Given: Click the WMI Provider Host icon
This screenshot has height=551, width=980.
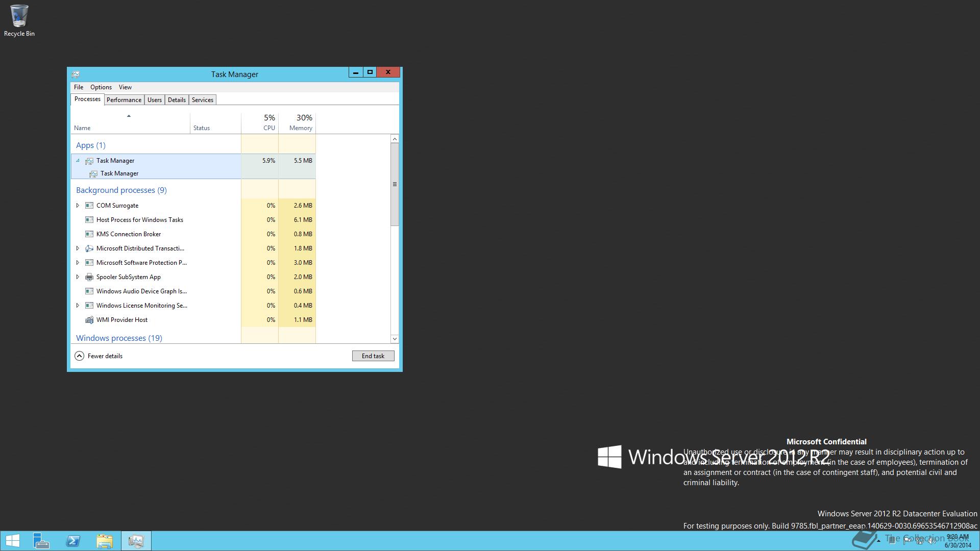Looking at the screenshot, I should 89,320.
